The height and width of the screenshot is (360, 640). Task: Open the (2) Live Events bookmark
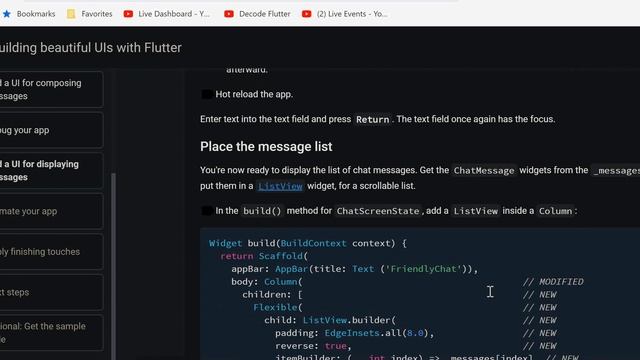[x=345, y=14]
